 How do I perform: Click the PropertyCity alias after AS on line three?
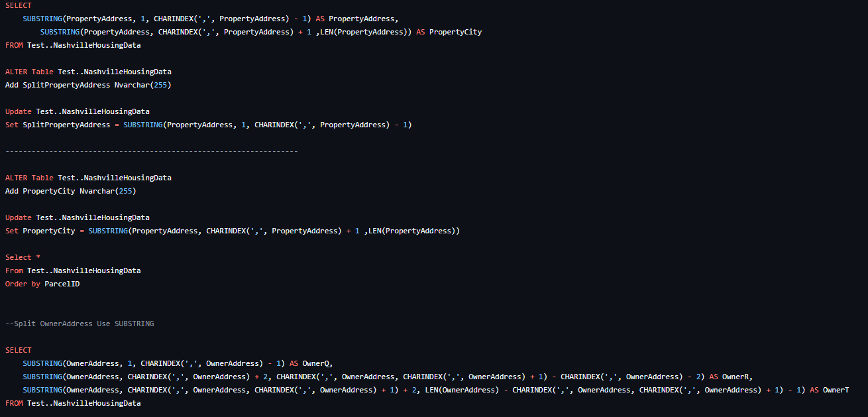(455, 32)
